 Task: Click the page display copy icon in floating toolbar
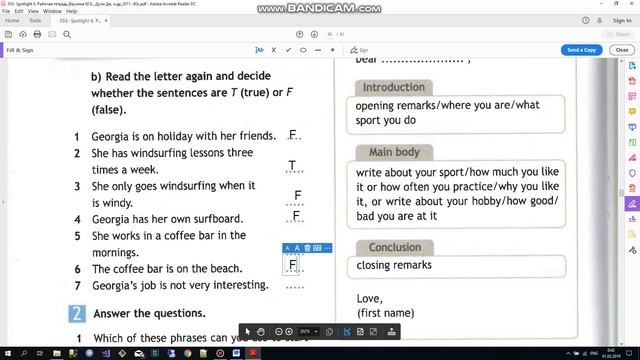[x=329, y=332]
